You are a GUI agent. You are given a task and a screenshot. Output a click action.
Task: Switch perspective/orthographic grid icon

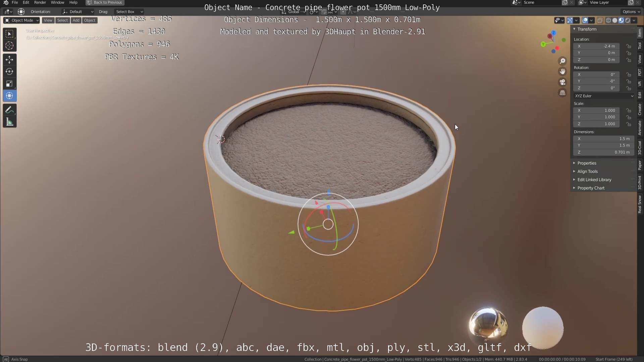click(x=562, y=93)
